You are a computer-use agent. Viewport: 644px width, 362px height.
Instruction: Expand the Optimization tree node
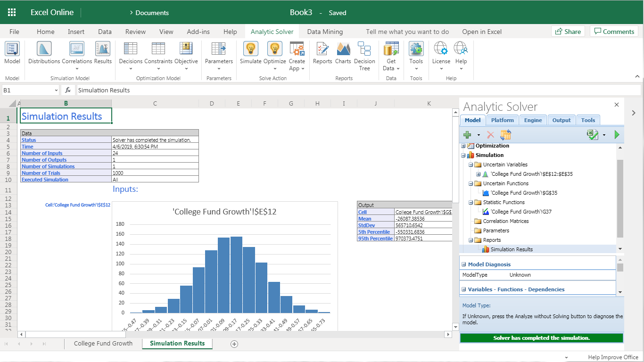click(463, 146)
